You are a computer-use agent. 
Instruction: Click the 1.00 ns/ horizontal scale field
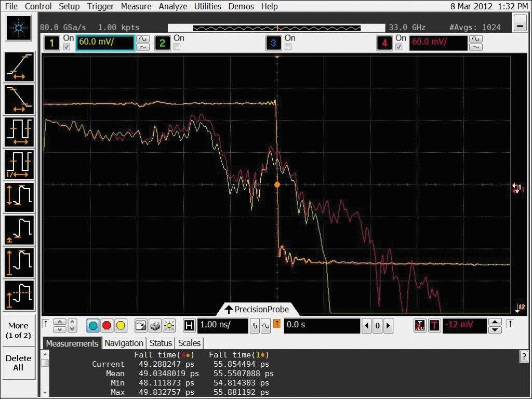point(222,326)
